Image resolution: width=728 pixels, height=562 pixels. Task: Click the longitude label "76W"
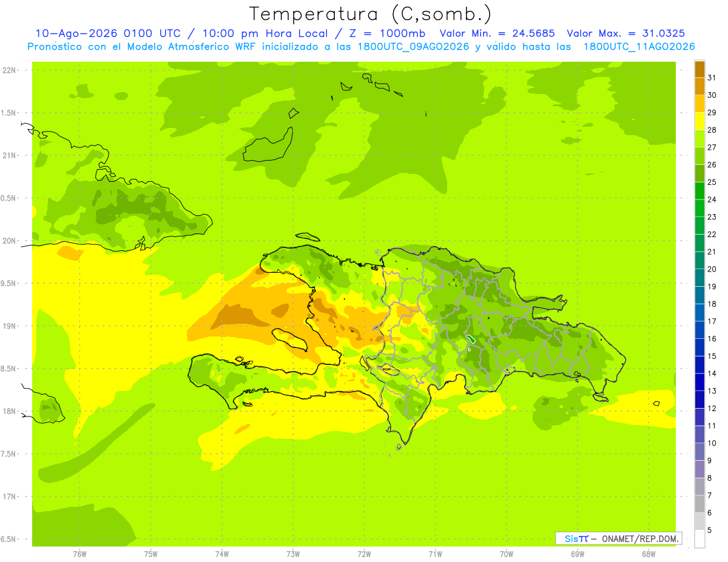click(79, 554)
